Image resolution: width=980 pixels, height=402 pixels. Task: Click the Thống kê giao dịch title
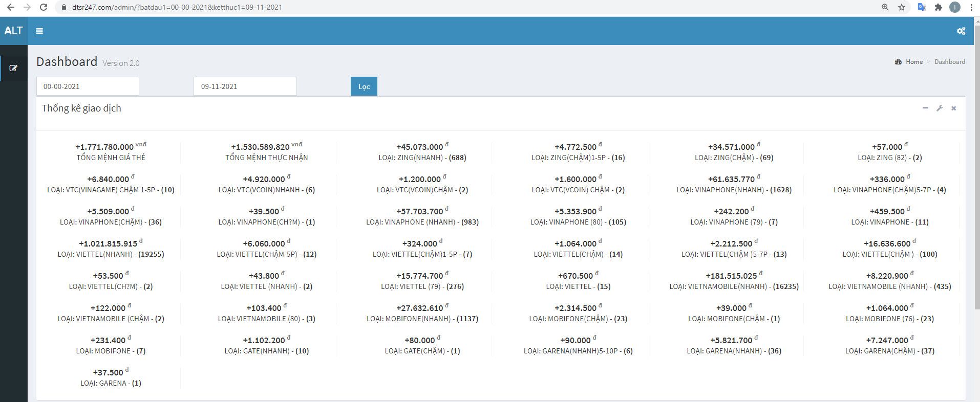(x=81, y=108)
